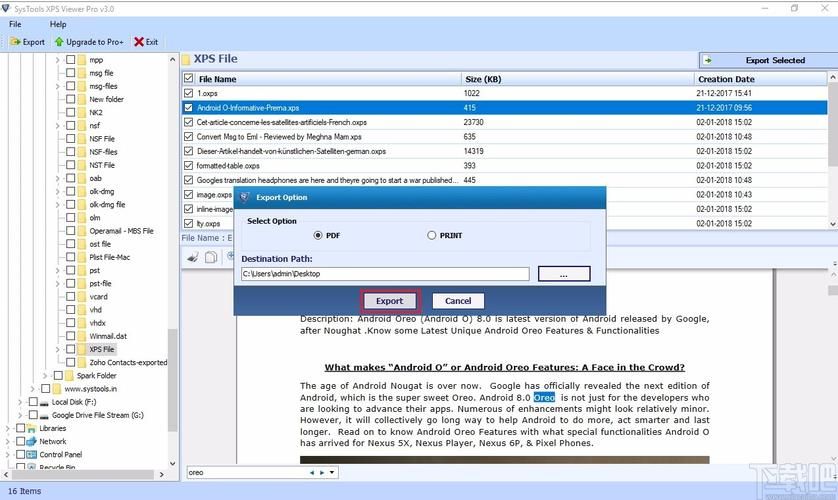The width and height of the screenshot is (838, 500).
Task: Open the File menu
Action: (x=15, y=24)
